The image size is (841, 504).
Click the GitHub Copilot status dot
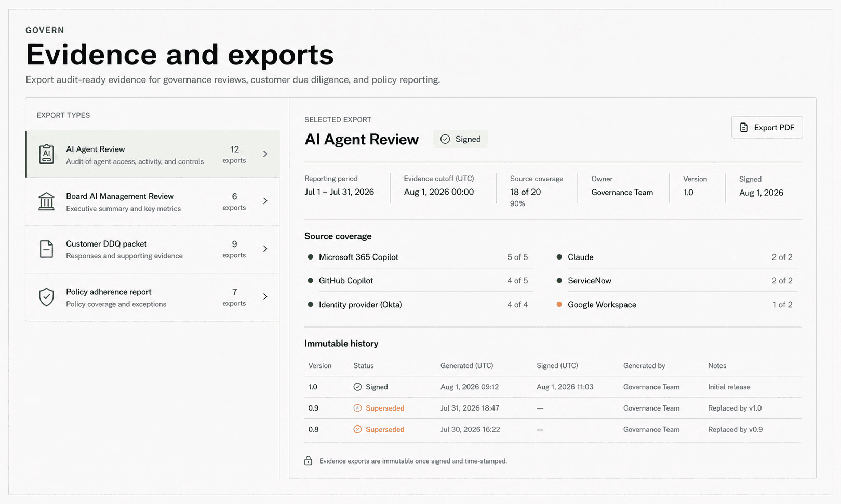[x=311, y=281]
